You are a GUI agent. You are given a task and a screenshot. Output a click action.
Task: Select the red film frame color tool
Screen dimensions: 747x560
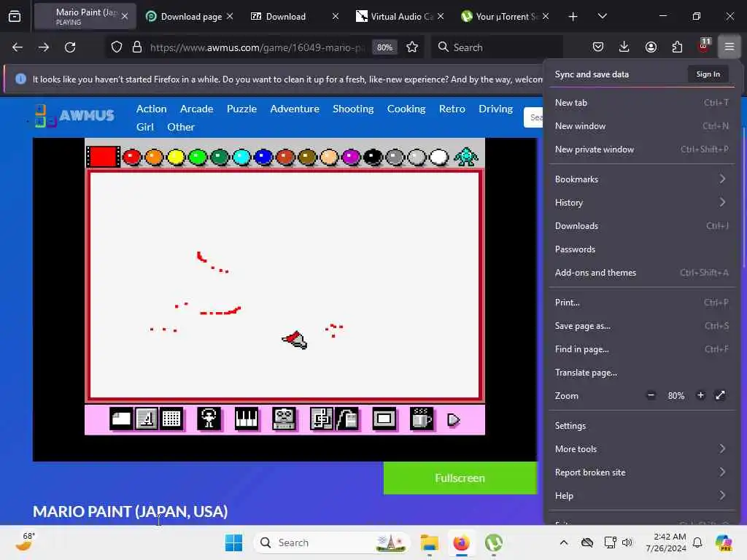103,157
